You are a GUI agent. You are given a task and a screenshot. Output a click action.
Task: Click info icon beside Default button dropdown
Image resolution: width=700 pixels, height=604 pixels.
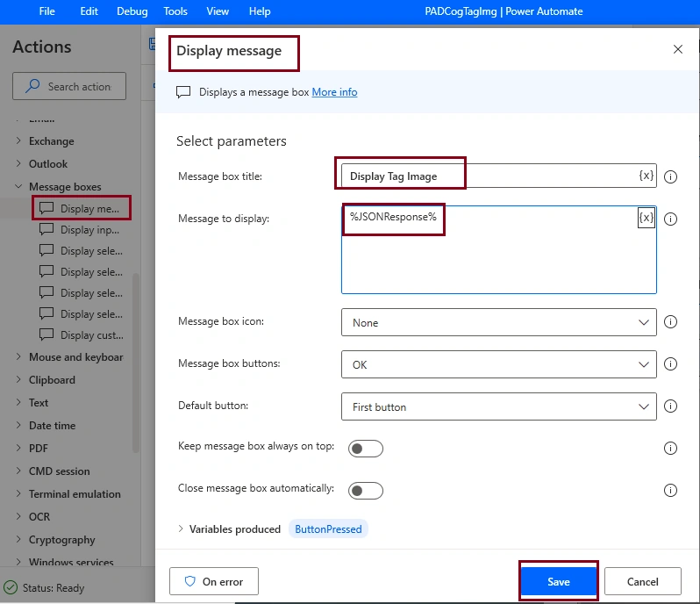click(x=670, y=406)
